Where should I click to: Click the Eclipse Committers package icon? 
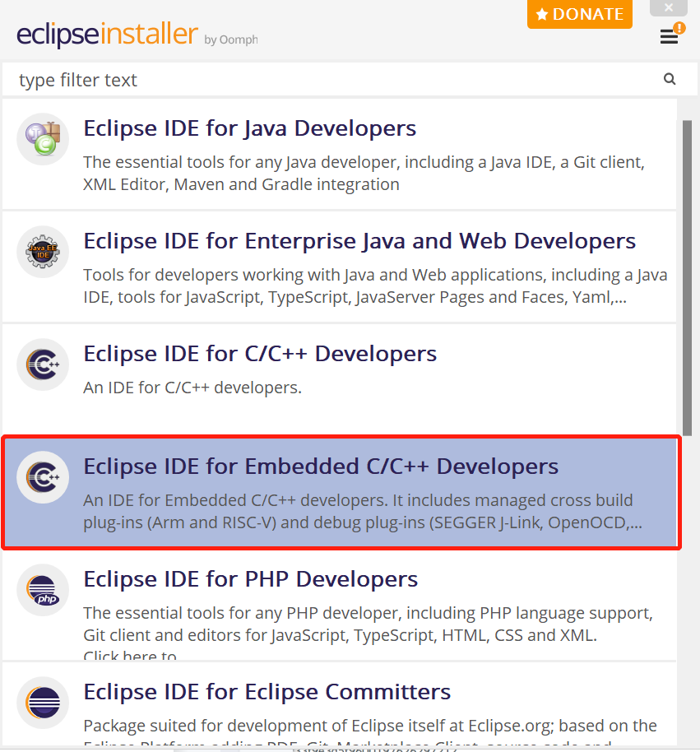coord(43,703)
